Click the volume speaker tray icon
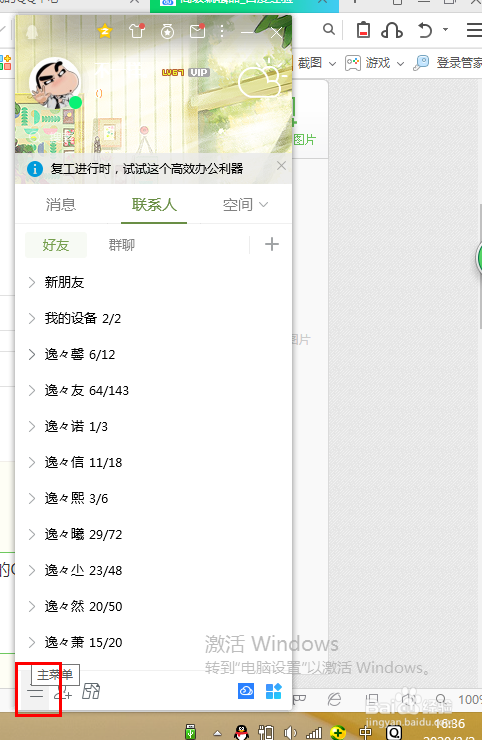Image resolution: width=482 pixels, height=740 pixels. pos(290,732)
